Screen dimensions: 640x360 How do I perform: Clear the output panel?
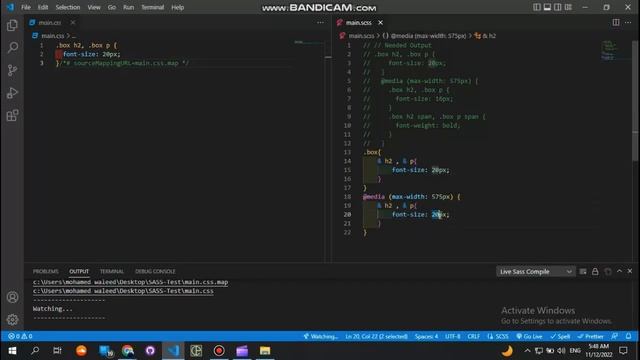click(x=583, y=271)
